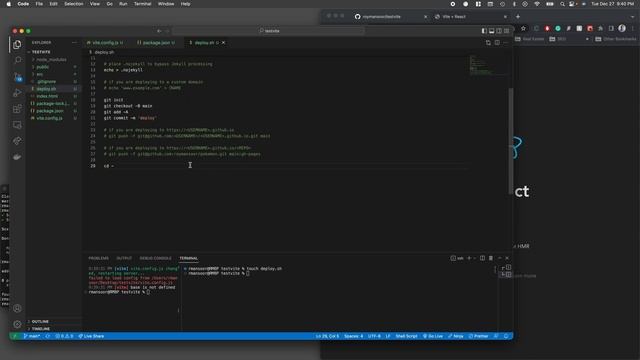Expand the node_modules folder
Image resolution: width=640 pixels, height=360 pixels.
click(51, 60)
